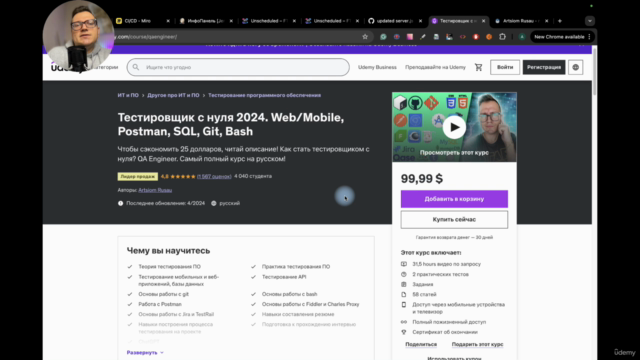Screen dimensions: 640x360
Task: Click Теория тестирования ПО list item
Action: coord(169,267)
